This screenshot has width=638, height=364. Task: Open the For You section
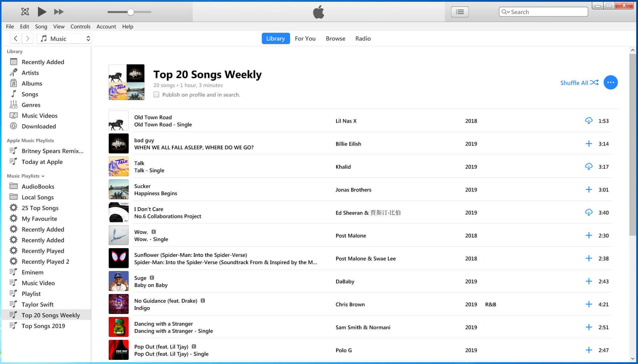[x=305, y=38]
